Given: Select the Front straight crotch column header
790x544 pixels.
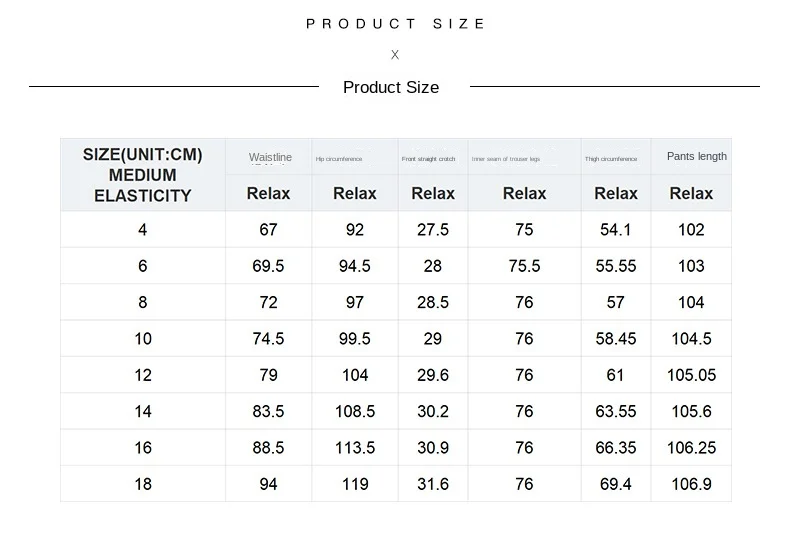Looking at the screenshot, I should click(428, 159).
